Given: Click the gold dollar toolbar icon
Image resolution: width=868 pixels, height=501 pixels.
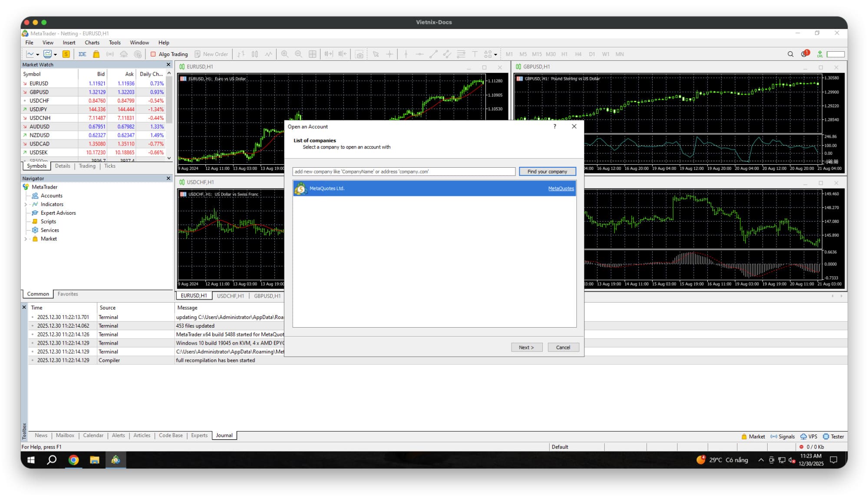Looking at the screenshot, I should pos(66,54).
